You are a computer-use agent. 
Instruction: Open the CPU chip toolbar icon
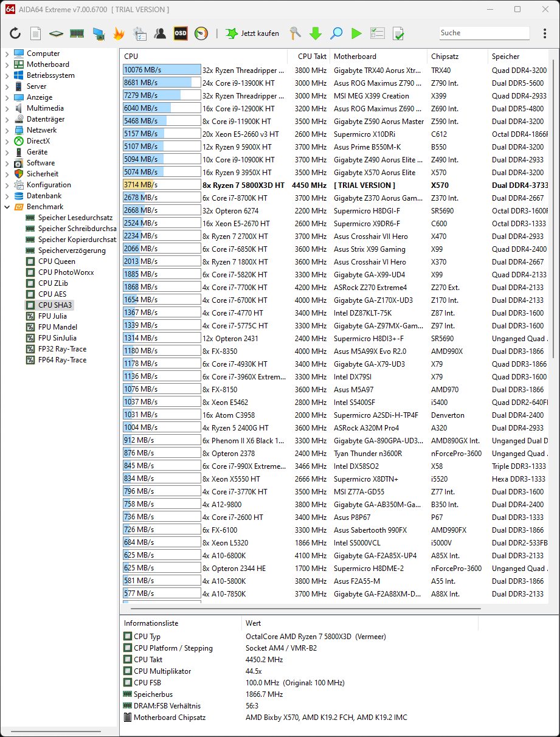point(56,33)
